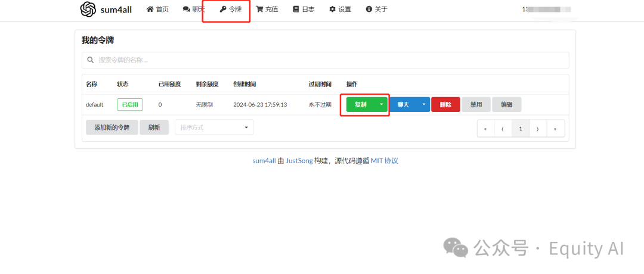
Task: Click 添加新的令牌 to add a token
Action: tap(112, 127)
